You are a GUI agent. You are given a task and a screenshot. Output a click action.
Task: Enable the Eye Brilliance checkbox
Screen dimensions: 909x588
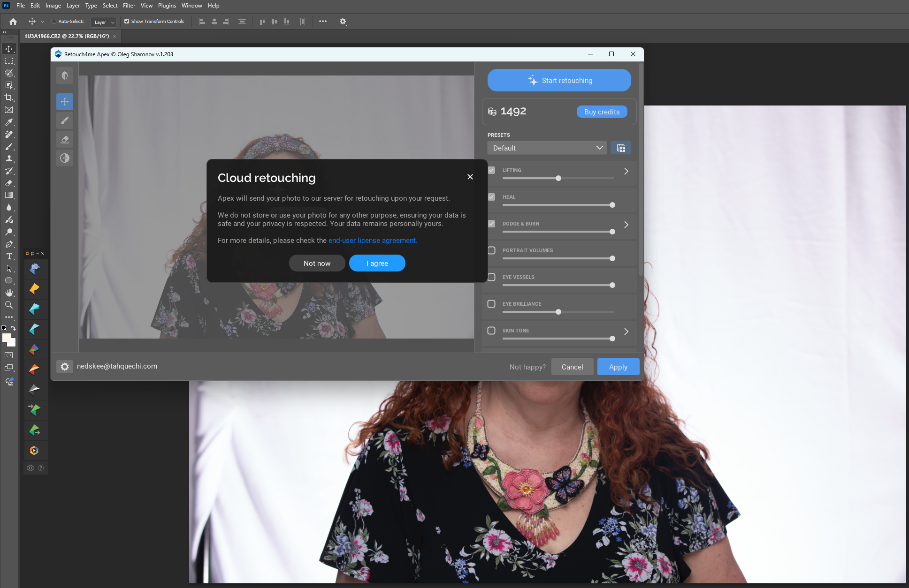point(491,304)
